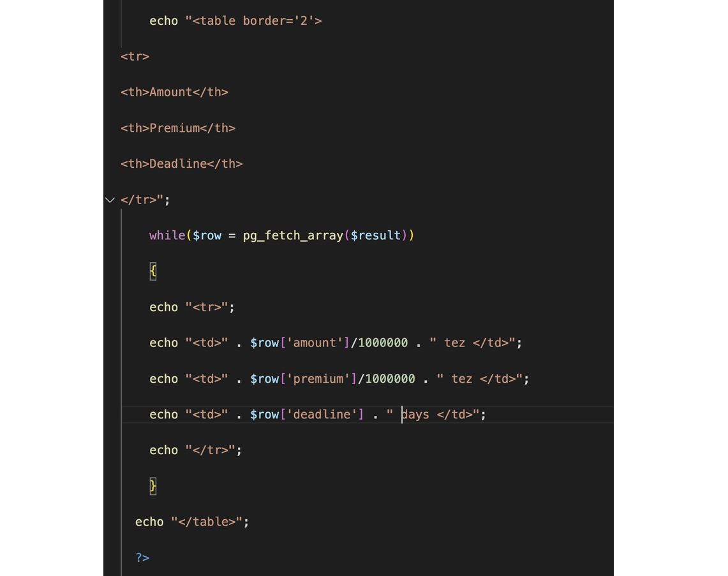
Task: Collapse the fold chevron beside the </tr> line
Action: pos(110,200)
